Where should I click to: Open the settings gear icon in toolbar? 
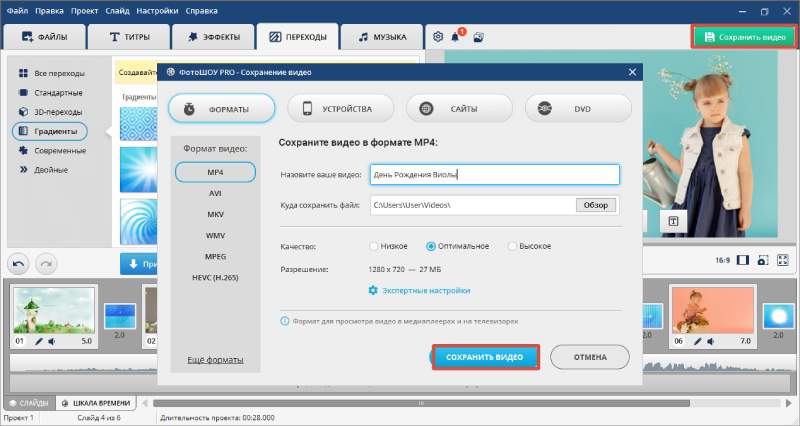(438, 37)
